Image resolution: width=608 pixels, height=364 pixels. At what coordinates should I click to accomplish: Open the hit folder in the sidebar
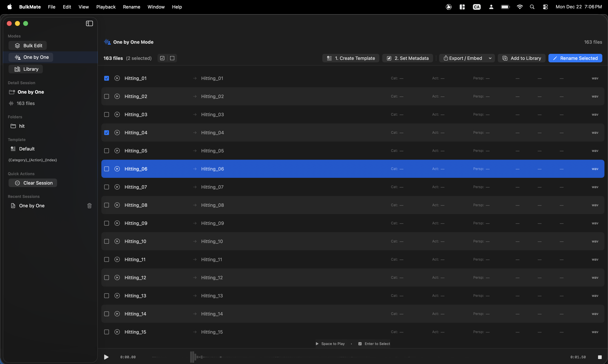22,126
